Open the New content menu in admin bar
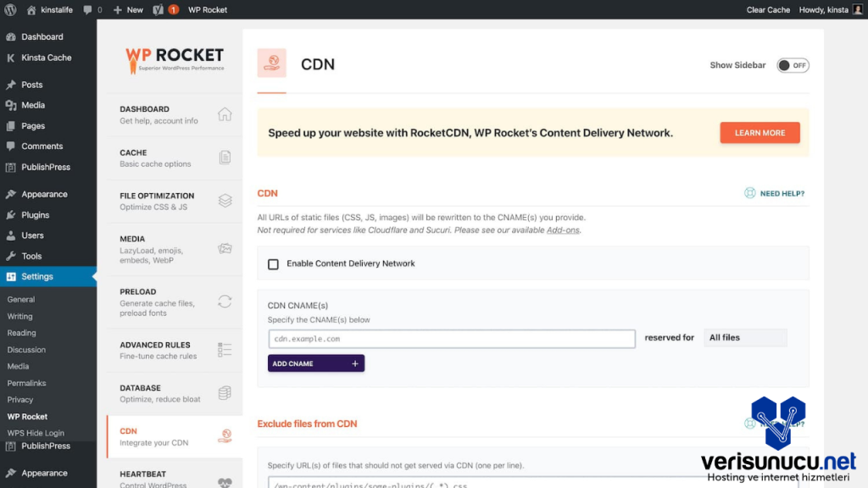Screen dimensions: 868x488 coord(128,9)
